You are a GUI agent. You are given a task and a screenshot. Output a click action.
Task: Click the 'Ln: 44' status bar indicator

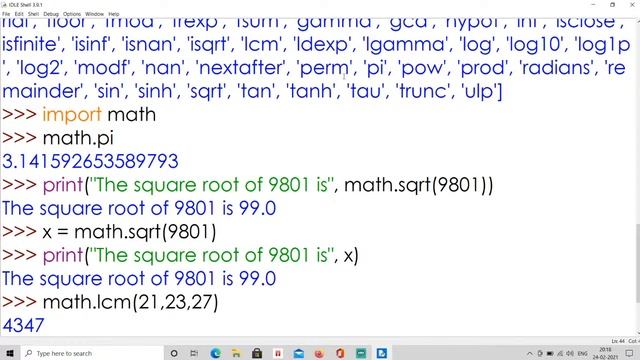pyautogui.click(x=618, y=341)
